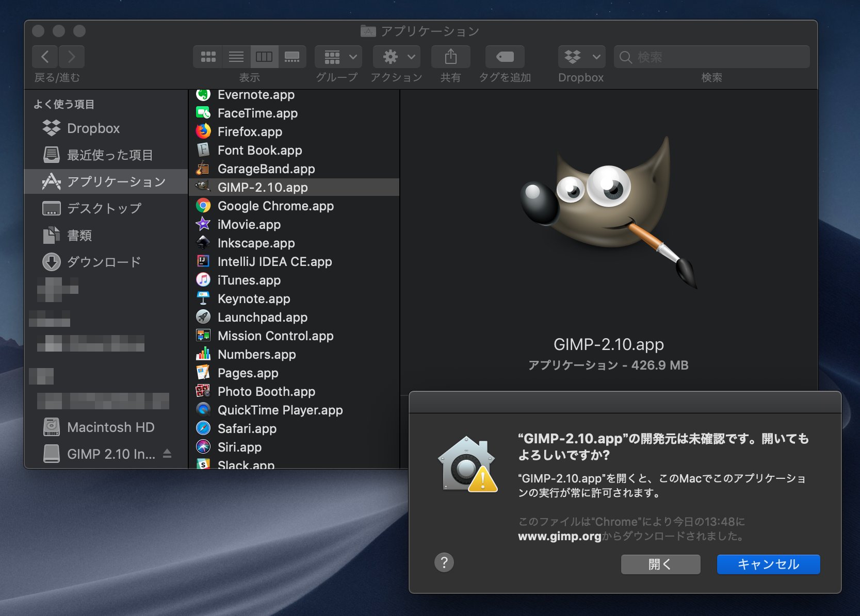Click the Gatekeeper warning icon in dialog
This screenshot has height=616, width=860.
coord(467,464)
